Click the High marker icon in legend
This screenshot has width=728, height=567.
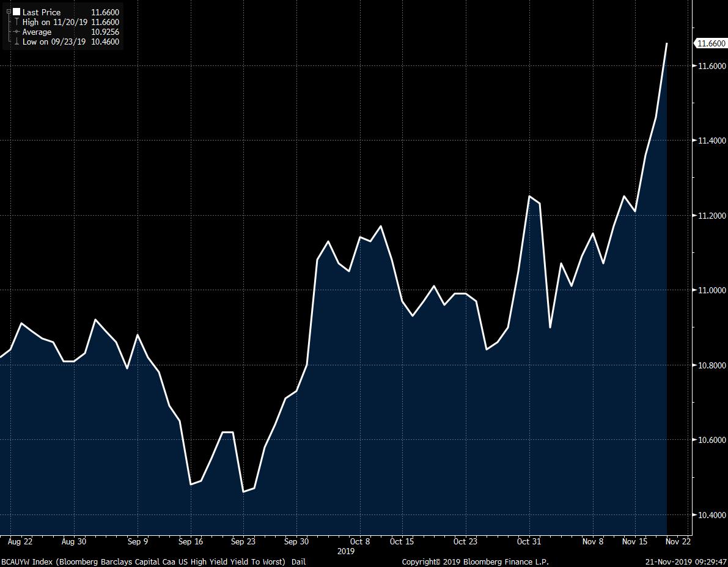point(17,22)
